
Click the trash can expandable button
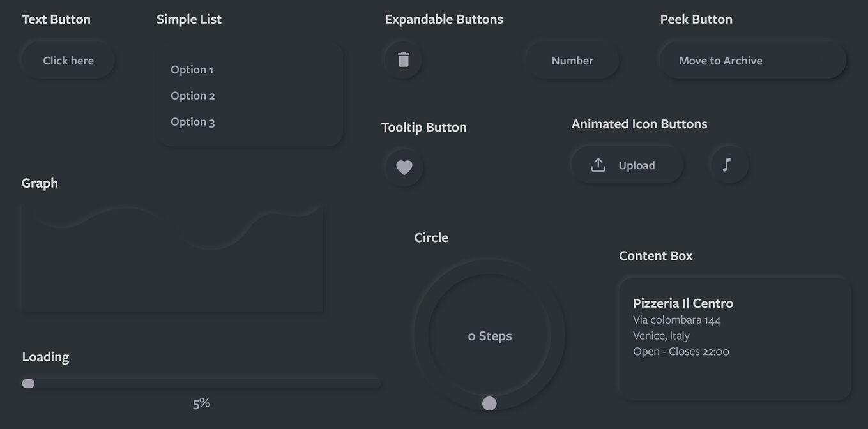point(402,58)
